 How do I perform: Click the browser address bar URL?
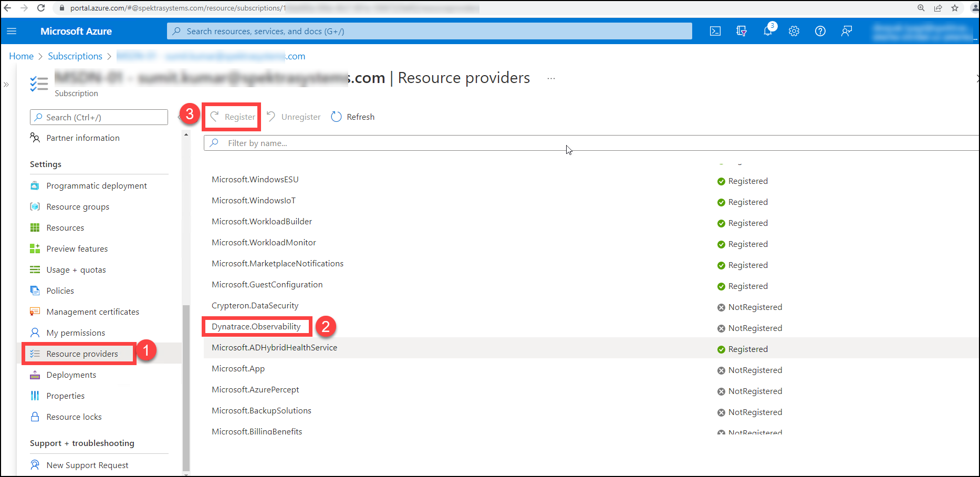(274, 8)
